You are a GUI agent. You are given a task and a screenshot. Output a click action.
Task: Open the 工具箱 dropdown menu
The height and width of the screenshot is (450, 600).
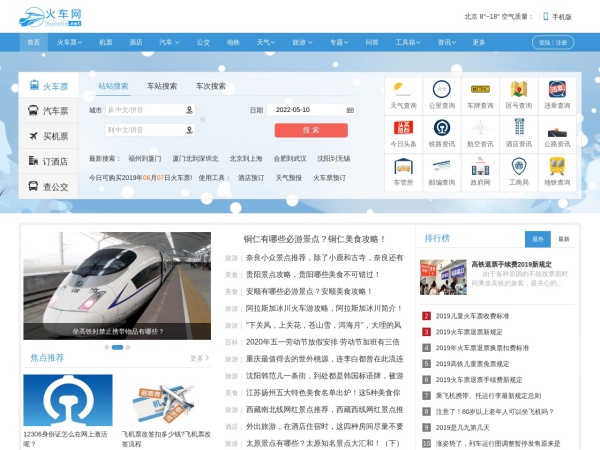click(x=406, y=43)
